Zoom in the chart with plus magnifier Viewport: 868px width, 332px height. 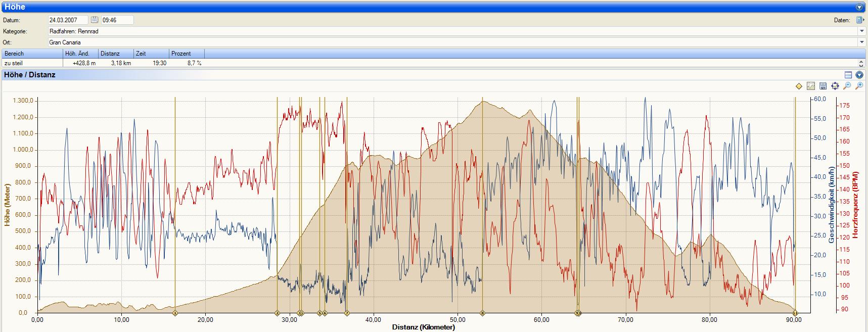[859, 86]
